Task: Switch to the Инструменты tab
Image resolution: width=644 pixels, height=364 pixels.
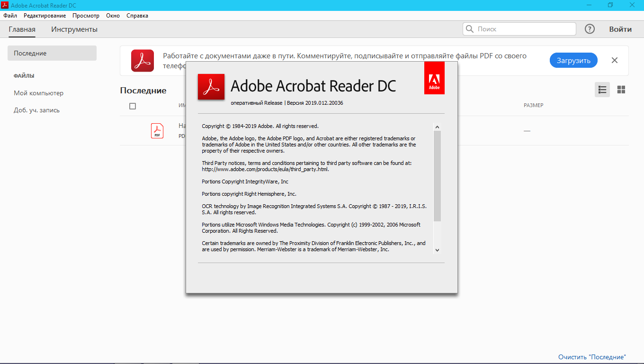Action: [x=74, y=29]
